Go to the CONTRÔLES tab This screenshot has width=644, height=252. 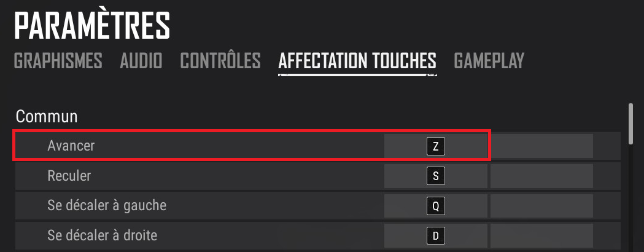tap(220, 61)
